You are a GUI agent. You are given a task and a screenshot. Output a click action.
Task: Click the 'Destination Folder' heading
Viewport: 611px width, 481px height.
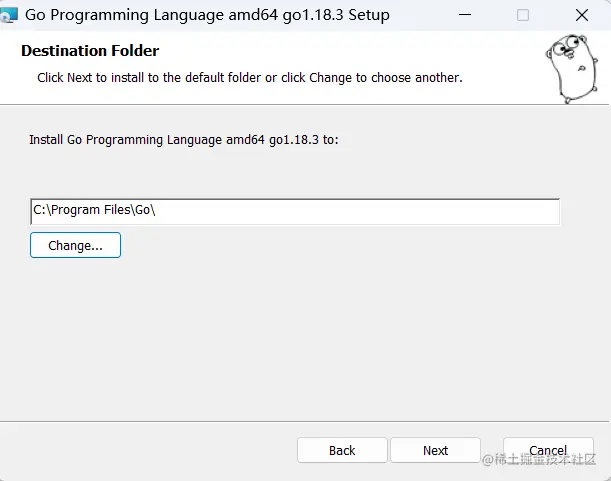pyautogui.click(x=90, y=51)
